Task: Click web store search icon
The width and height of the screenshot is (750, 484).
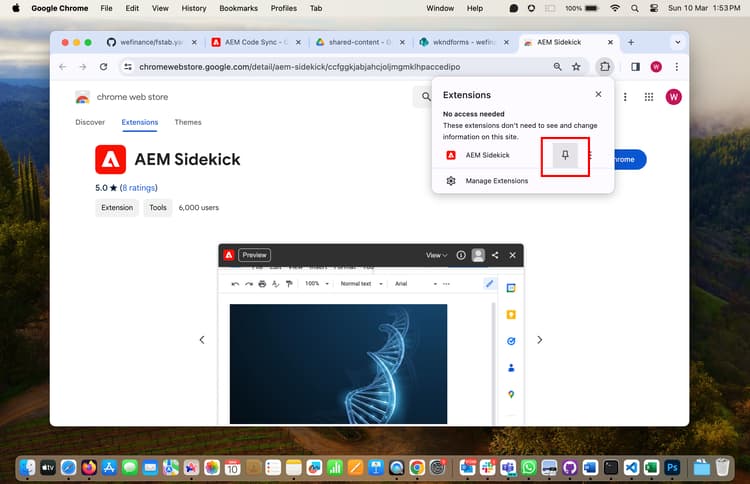Action: [426, 97]
